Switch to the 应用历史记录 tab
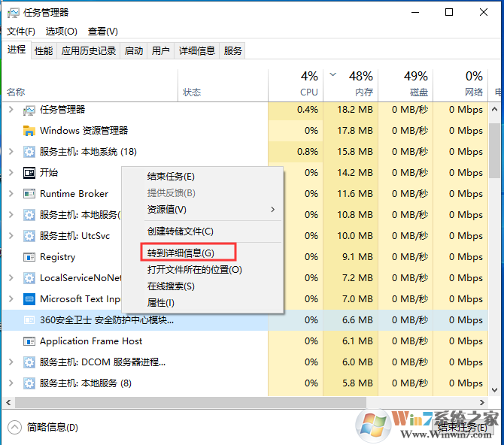This screenshot has width=504, height=445. 89,51
